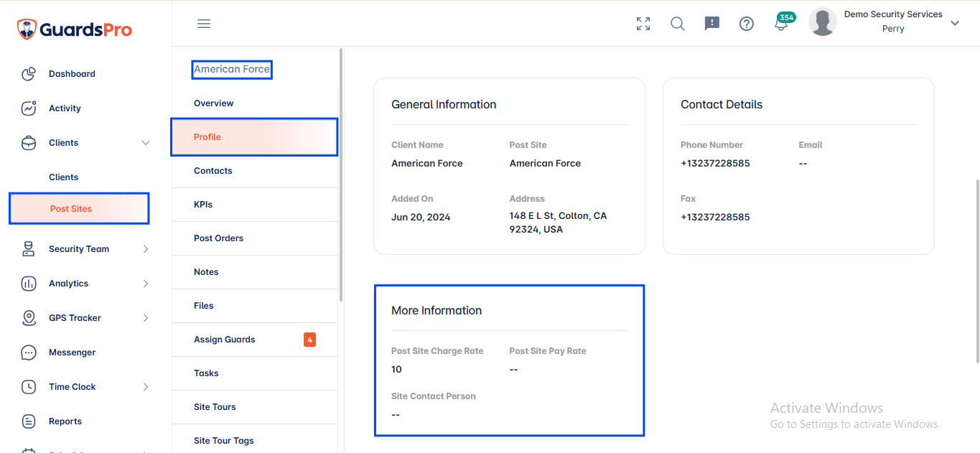
Task: Click the fax number under Fax
Action: pos(715,217)
